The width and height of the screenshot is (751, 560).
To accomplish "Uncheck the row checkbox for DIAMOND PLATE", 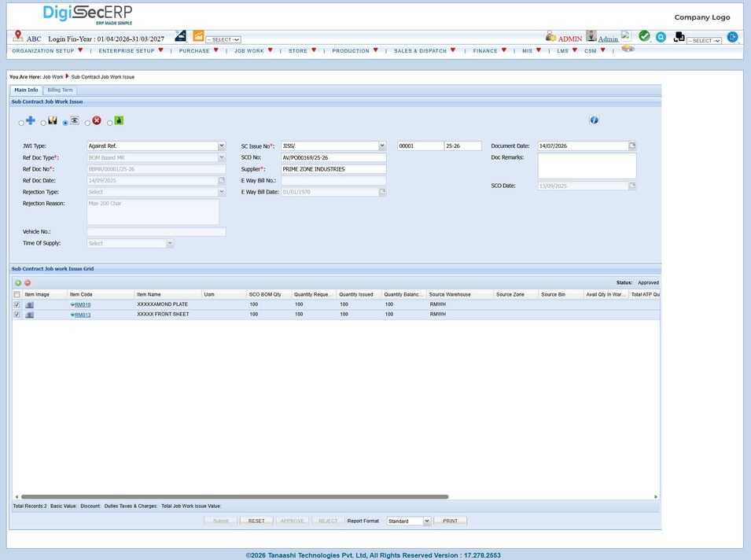I will pyautogui.click(x=17, y=304).
